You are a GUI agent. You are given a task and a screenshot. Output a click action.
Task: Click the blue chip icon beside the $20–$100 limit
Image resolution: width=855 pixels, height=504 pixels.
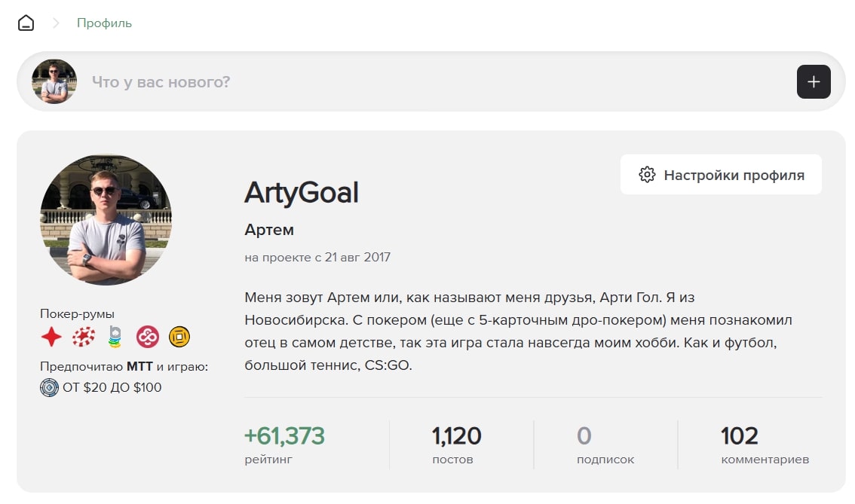49,388
